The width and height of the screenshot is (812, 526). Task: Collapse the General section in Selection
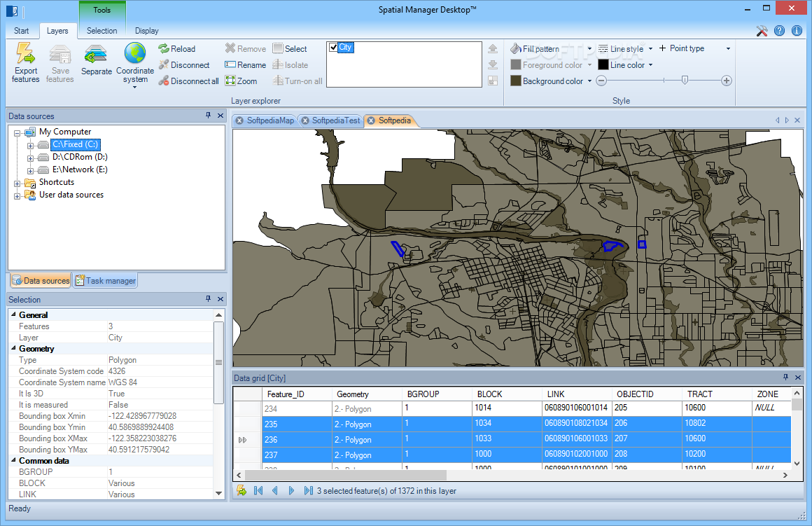click(x=13, y=314)
